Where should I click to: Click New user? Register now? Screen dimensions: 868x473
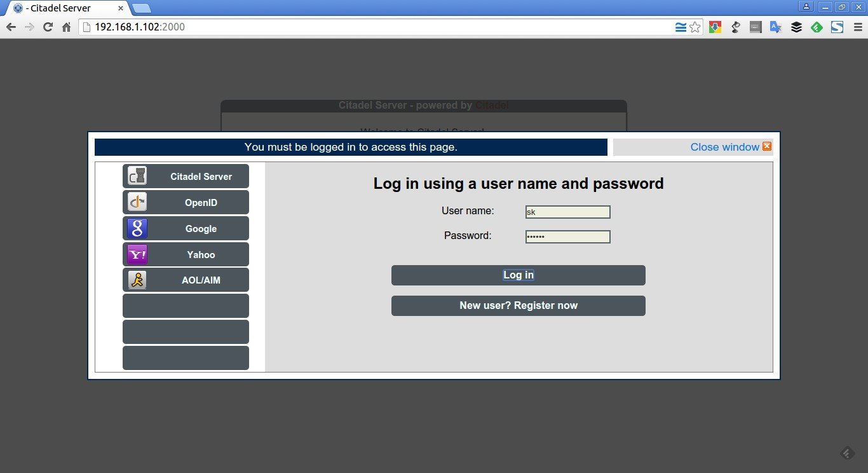(x=519, y=306)
